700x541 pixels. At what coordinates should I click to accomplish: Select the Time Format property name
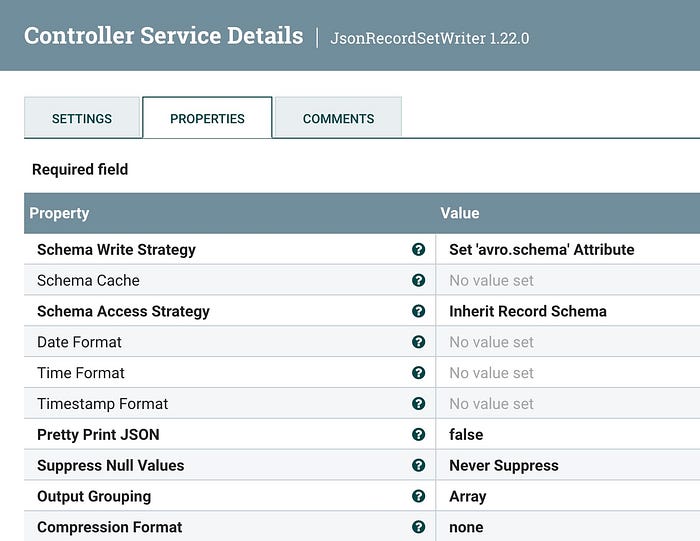point(81,373)
